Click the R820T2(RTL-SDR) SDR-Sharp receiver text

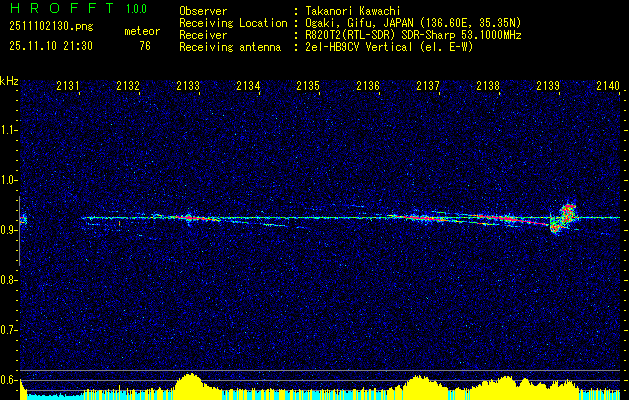tap(413, 35)
